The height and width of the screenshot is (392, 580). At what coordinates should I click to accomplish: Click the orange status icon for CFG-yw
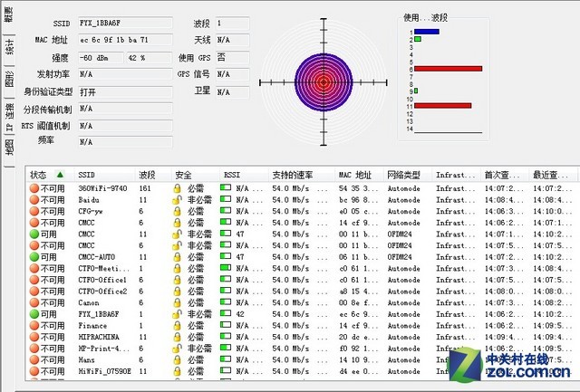(34, 211)
